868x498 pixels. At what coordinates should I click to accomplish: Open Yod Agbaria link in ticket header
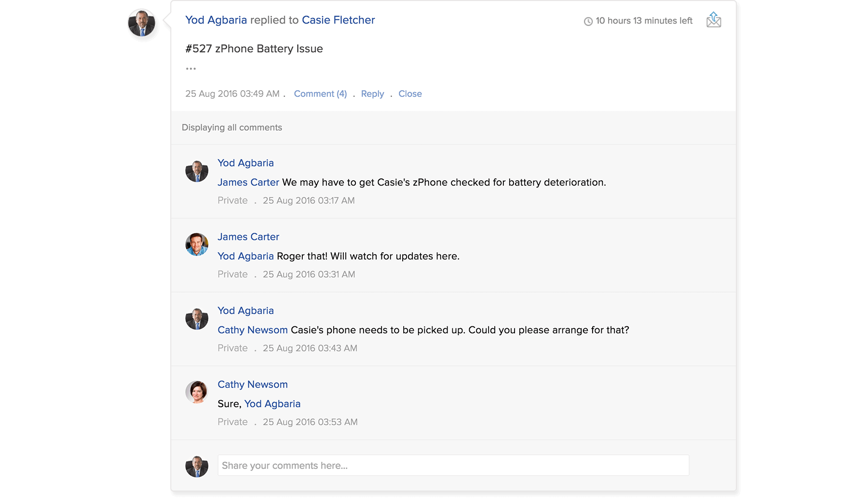click(216, 20)
